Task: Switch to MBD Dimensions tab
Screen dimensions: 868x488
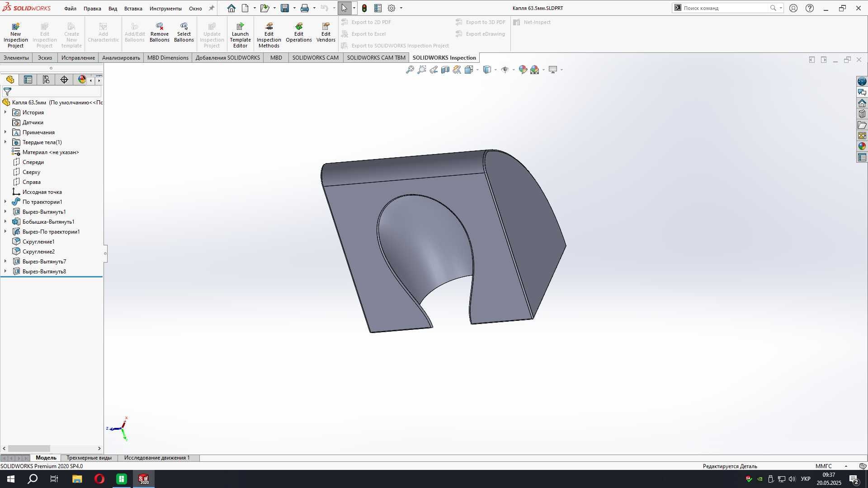Action: pyautogui.click(x=168, y=58)
